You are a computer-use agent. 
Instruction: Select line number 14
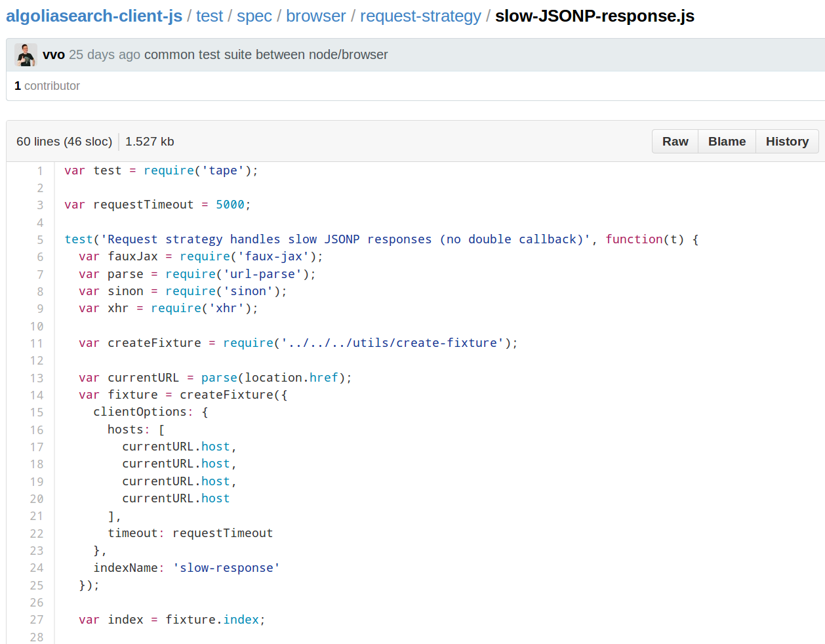37,395
